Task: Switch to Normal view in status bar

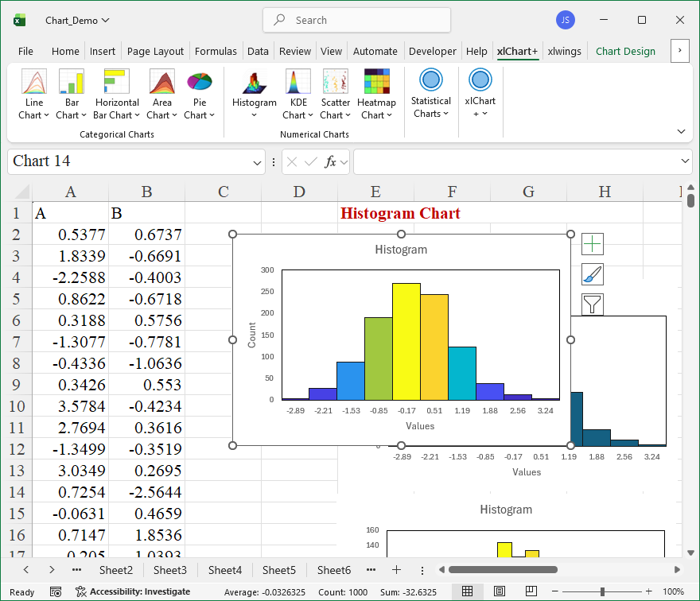Action: coord(468,591)
